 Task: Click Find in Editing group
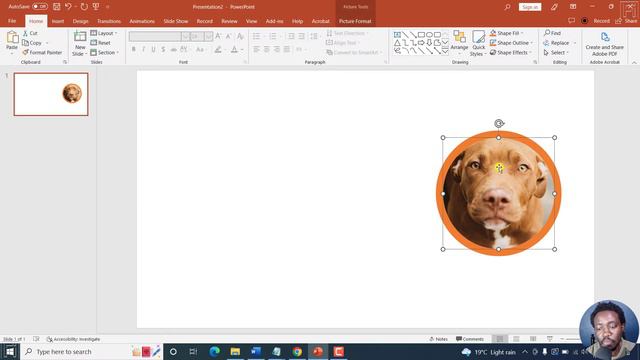[552, 33]
